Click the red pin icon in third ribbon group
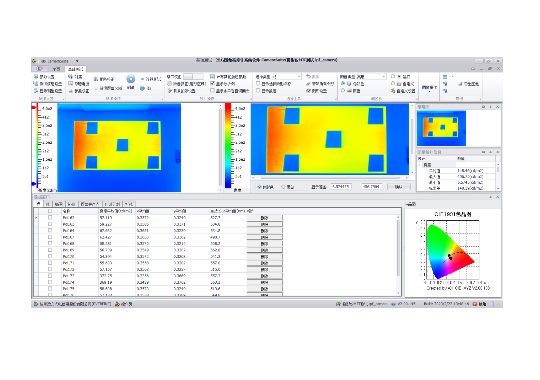This screenshot has width=540, height=380. pos(169,91)
